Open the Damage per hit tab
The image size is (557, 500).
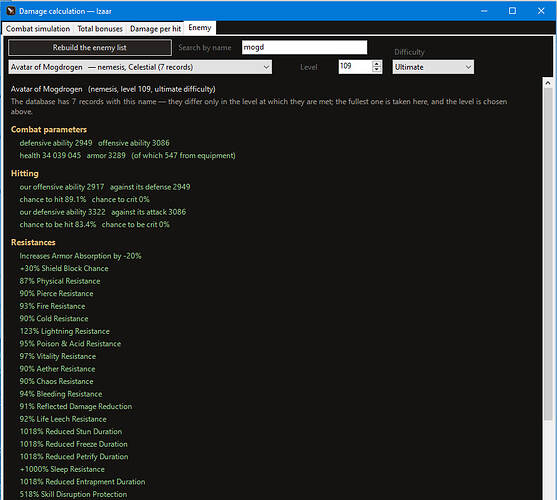tap(155, 29)
